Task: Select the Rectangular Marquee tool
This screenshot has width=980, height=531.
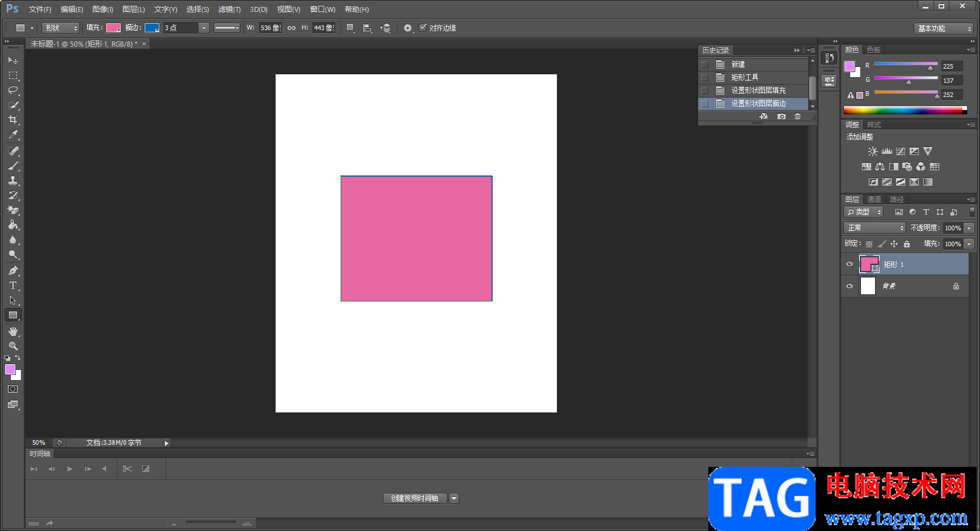Action: pyautogui.click(x=13, y=75)
